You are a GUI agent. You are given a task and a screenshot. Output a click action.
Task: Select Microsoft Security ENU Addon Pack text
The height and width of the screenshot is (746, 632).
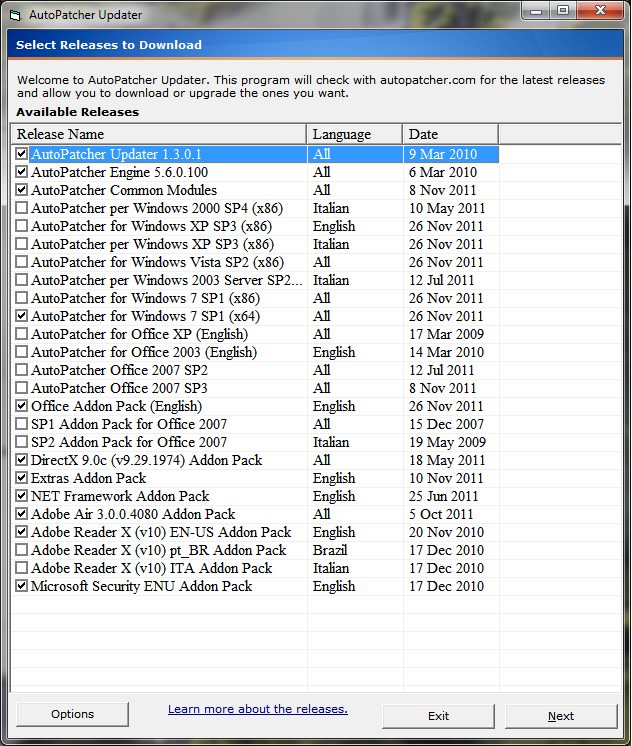pyautogui.click(x=142, y=586)
